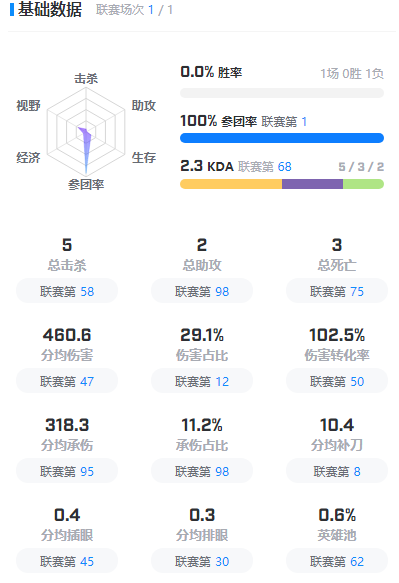Click the 联赛第 12 badge under 伤害占比
Image resolution: width=399 pixels, height=583 pixels.
pyautogui.click(x=202, y=381)
